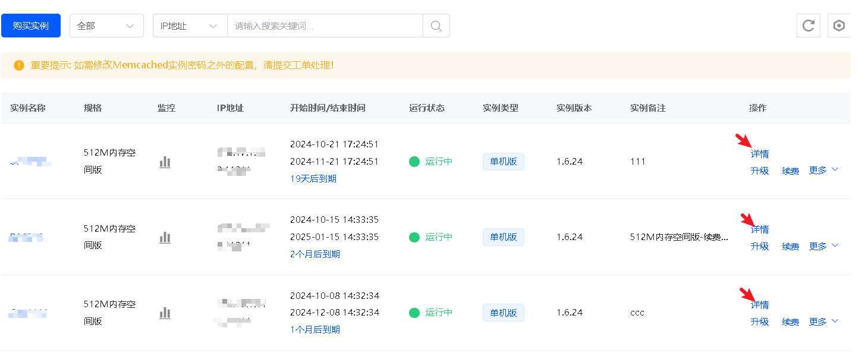Open the column settings hexagon icon

pyautogui.click(x=839, y=26)
